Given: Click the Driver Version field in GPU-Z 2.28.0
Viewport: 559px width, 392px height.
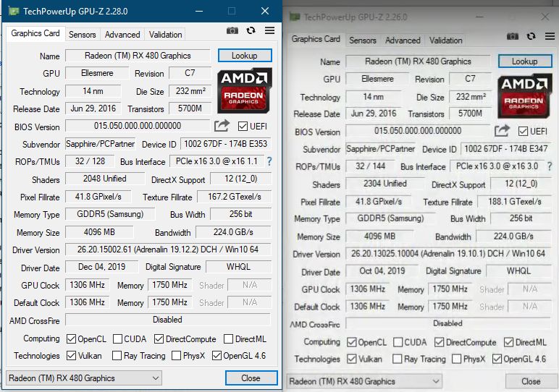Looking at the screenshot, I should (x=168, y=250).
